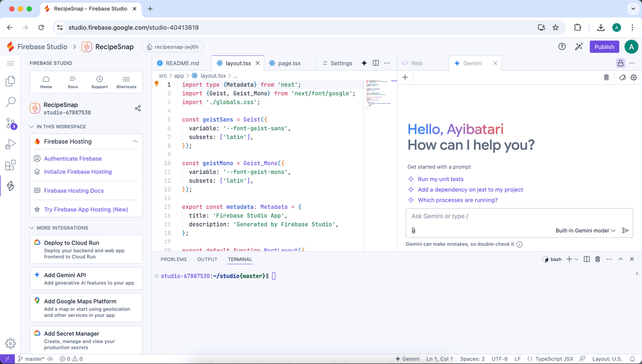
Task: Click the Publish button
Action: (x=604, y=47)
